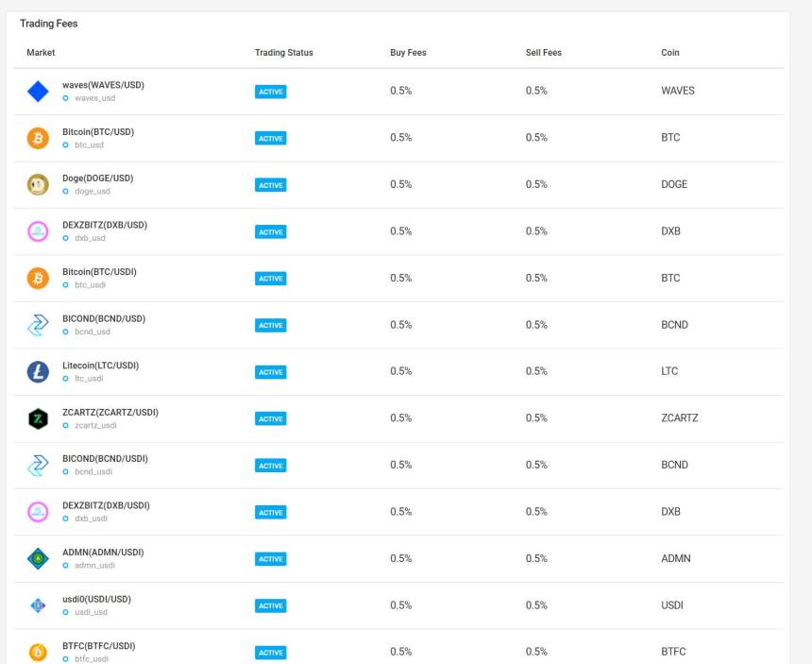Click ACTIVE badge in BTFC row
This screenshot has height=664, width=812.
coord(271,653)
